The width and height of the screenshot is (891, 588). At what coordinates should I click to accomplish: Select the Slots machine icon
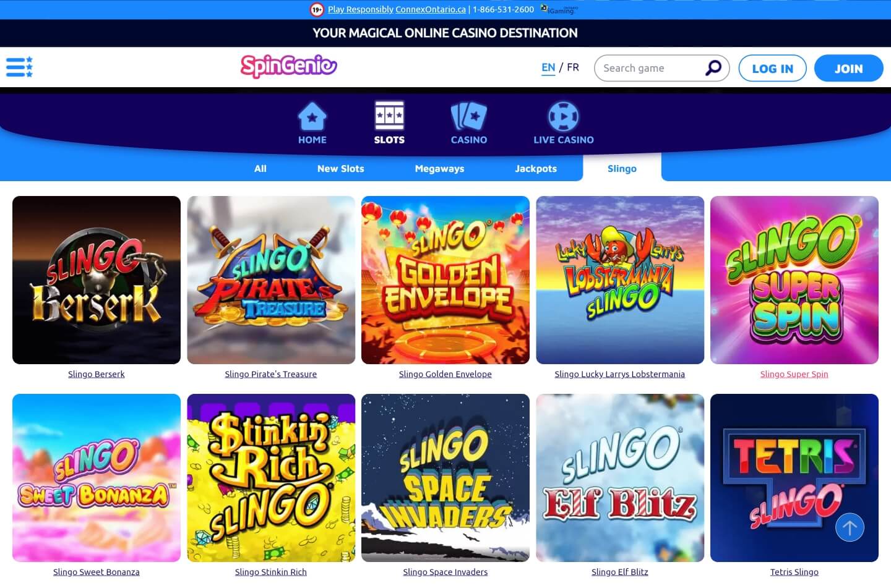pos(389,116)
